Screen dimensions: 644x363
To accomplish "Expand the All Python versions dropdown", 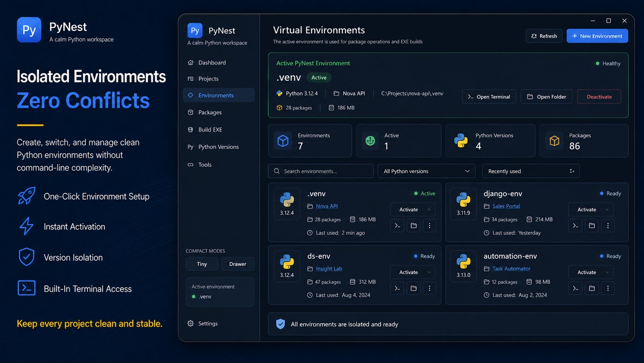I will pyautogui.click(x=427, y=171).
